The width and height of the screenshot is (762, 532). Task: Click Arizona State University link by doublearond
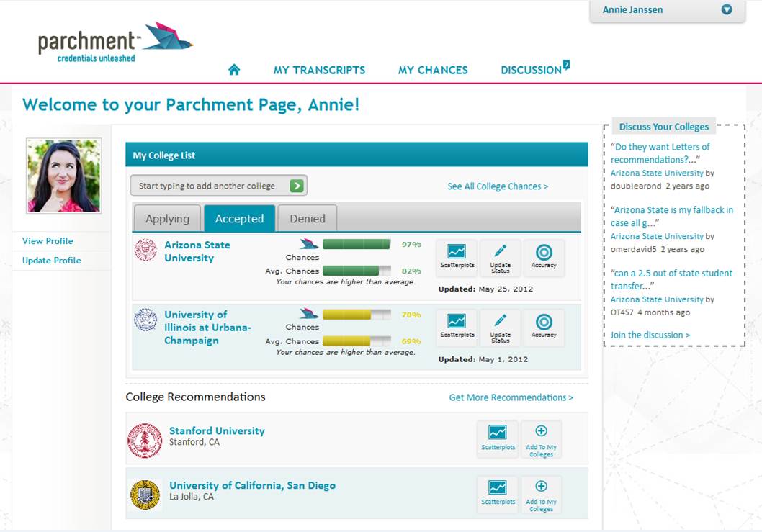[657, 173]
